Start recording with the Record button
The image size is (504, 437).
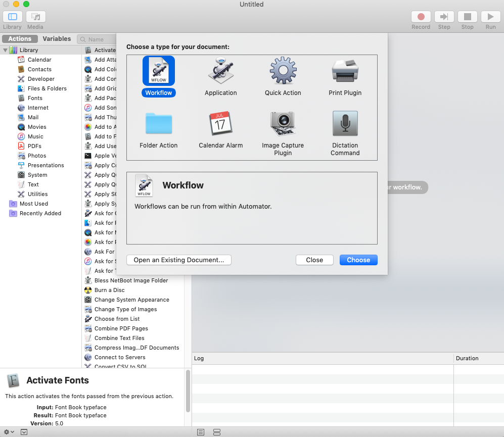pos(421,17)
